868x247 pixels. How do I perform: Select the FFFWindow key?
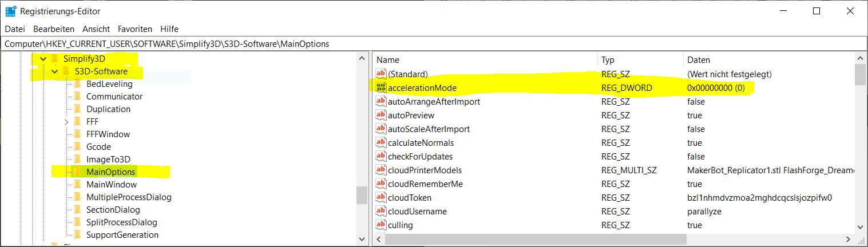tap(108, 134)
